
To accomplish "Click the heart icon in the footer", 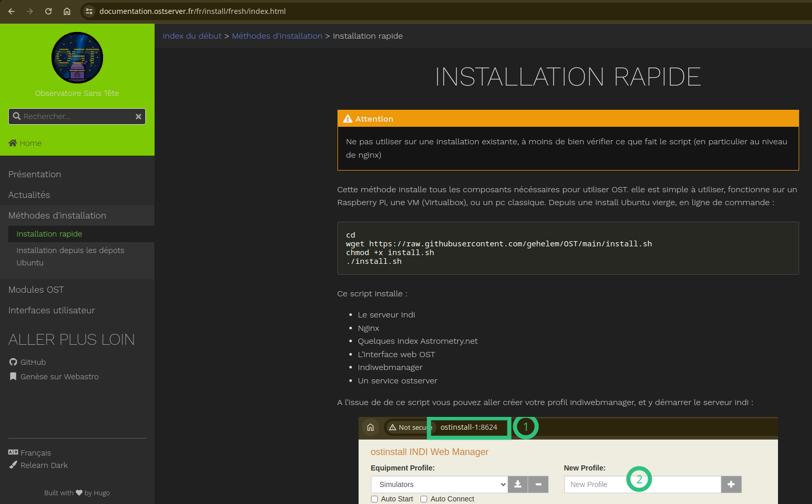I will point(79,493).
